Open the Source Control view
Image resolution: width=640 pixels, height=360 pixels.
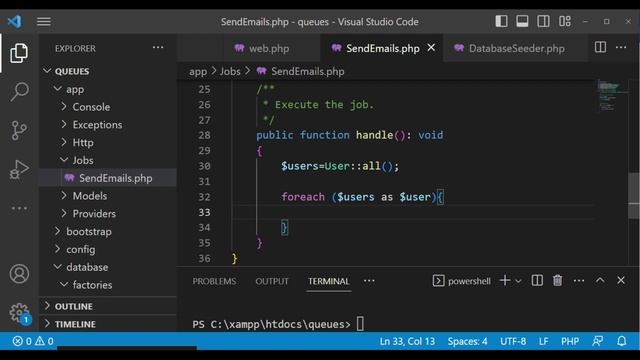[19, 131]
